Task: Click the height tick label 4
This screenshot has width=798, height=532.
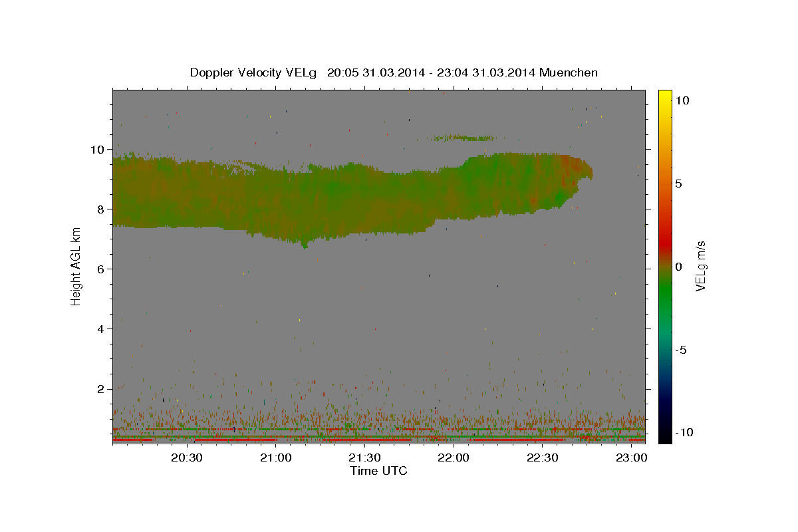Action: click(102, 329)
